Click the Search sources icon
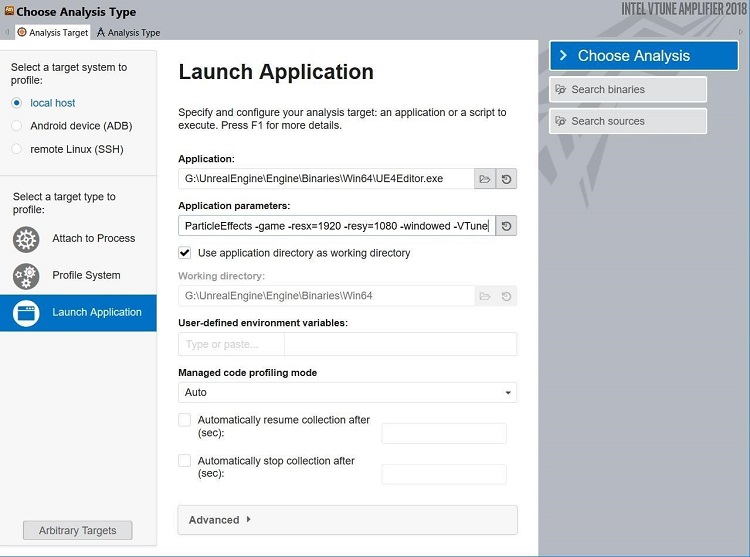 point(561,121)
